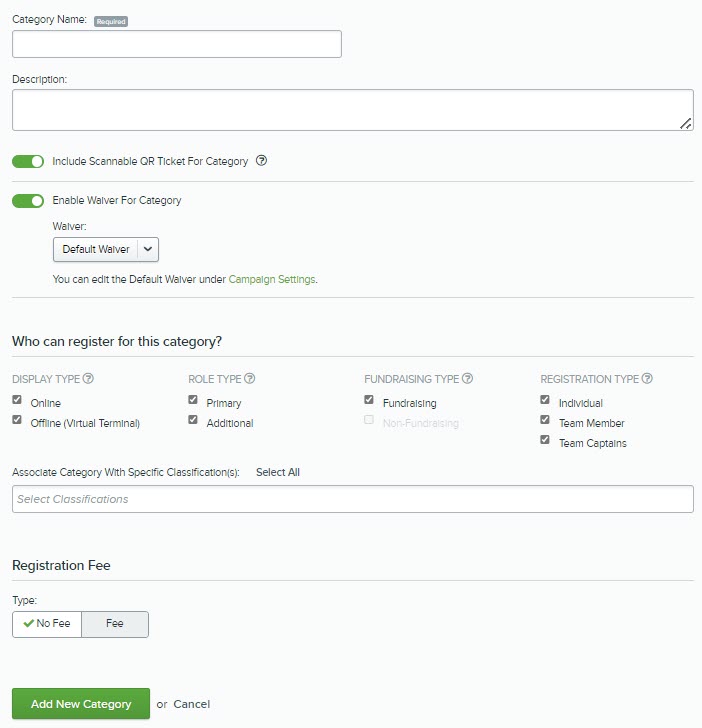Click the Add New Category button
Screen dimensions: 702x728
coord(81,703)
